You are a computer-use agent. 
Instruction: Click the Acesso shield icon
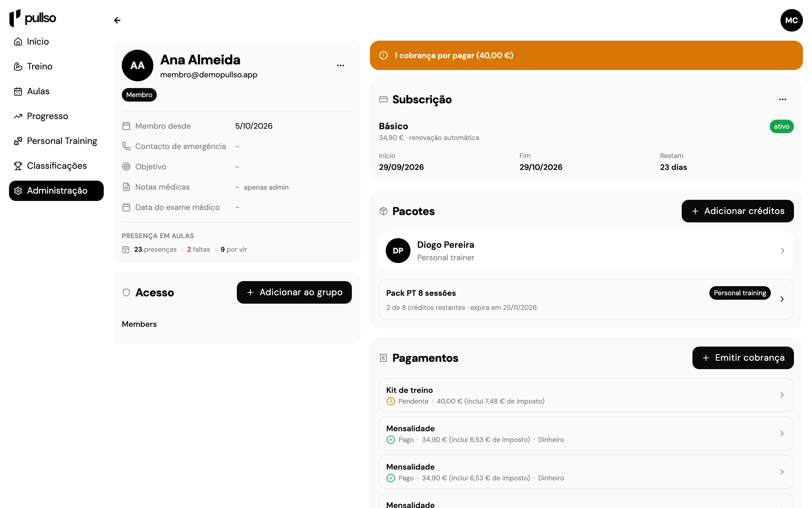126,293
